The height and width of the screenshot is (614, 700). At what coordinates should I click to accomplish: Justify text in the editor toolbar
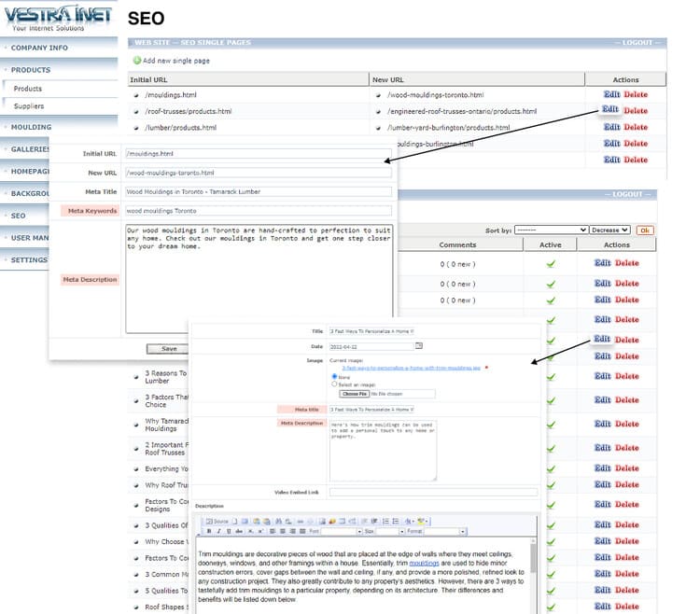[302, 531]
